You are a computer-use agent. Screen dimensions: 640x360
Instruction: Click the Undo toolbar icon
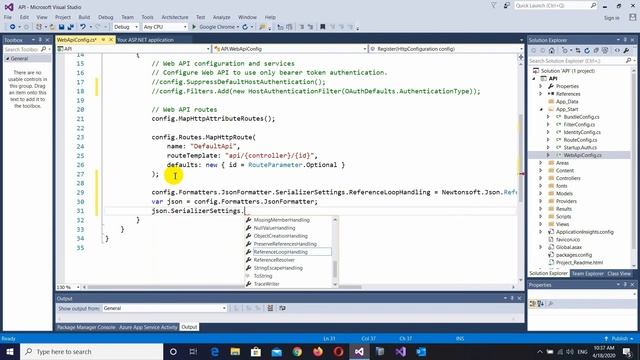(83, 27)
